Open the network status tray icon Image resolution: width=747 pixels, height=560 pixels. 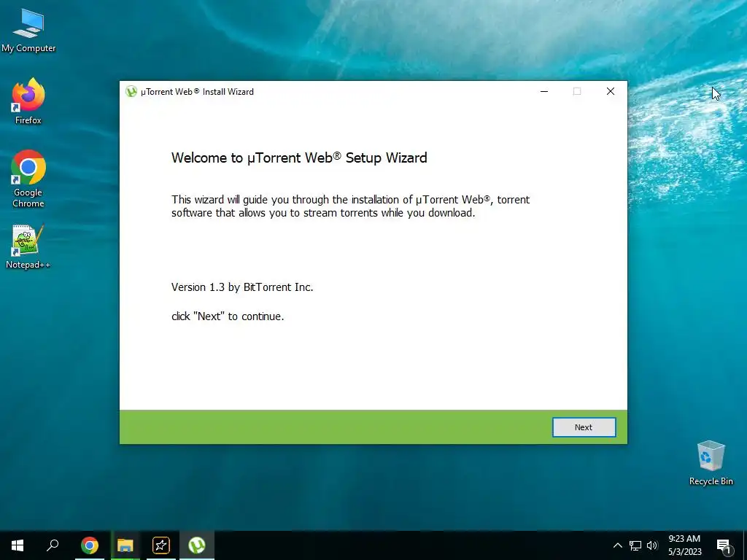click(635, 545)
